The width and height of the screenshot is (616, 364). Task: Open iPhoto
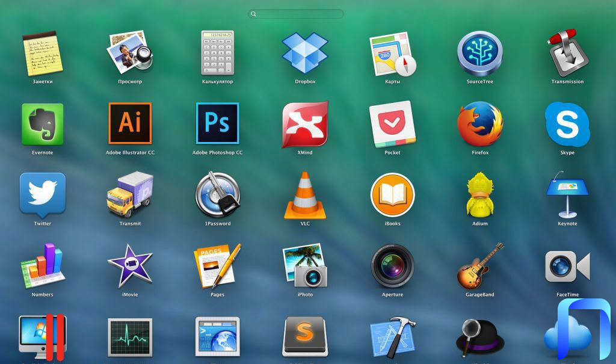tap(305, 266)
